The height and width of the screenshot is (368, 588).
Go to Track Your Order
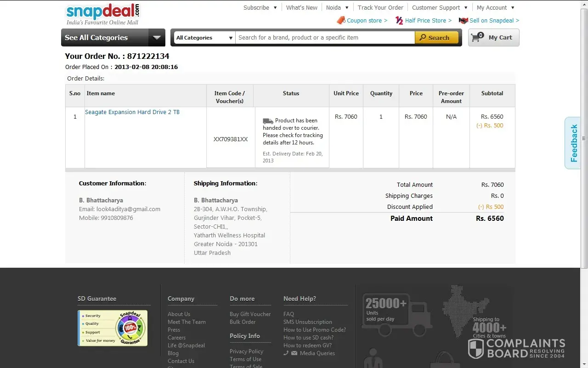coord(380,7)
